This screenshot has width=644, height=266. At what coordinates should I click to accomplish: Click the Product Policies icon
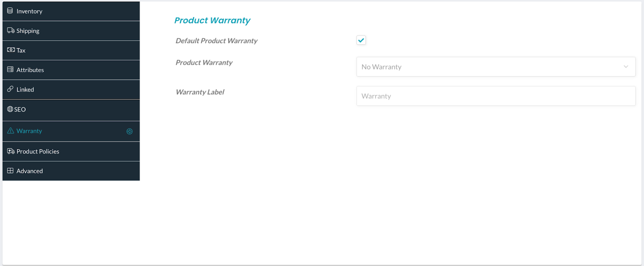coord(11,151)
